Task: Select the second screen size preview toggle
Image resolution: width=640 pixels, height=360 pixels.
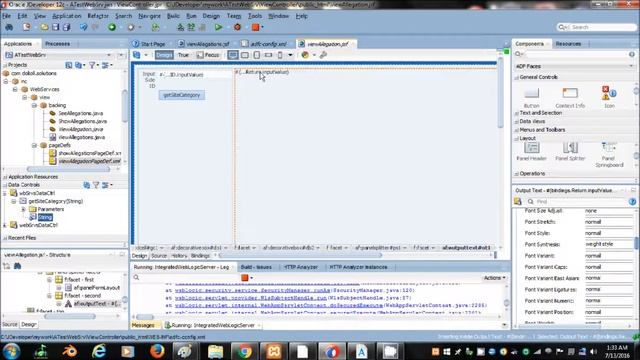Action: point(244,55)
